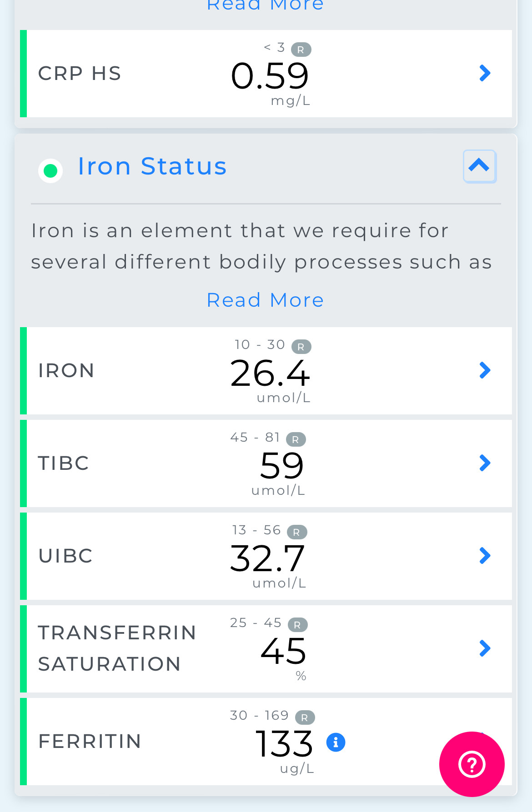Screen dimensions: 532x812
Task: Tap the Read More link at top
Action: coord(265,5)
